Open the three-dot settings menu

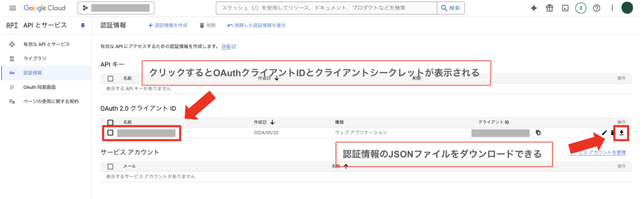pos(612,8)
